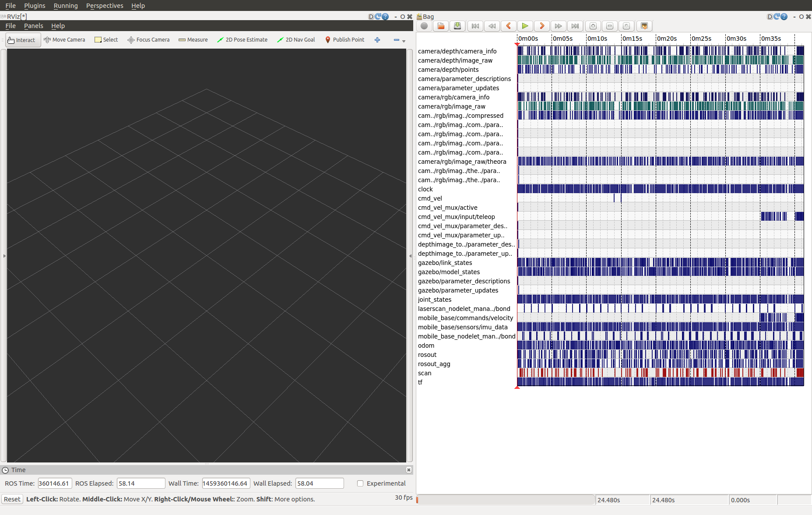Click the RViz help question icon
This screenshot has height=515, width=812.
tap(385, 17)
